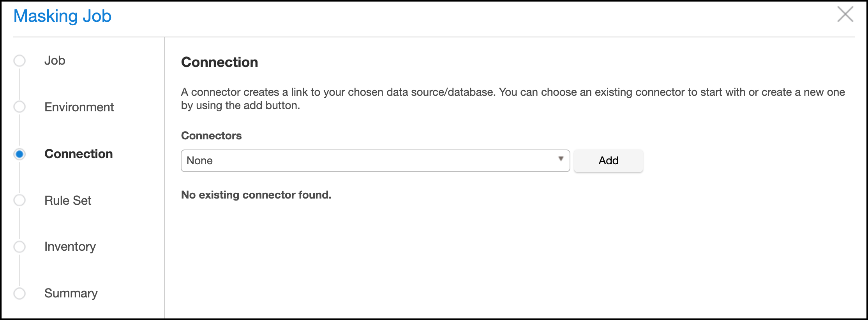Click the Summary step circle indicator
Viewport: 868px width, 320px height.
pyautogui.click(x=19, y=293)
